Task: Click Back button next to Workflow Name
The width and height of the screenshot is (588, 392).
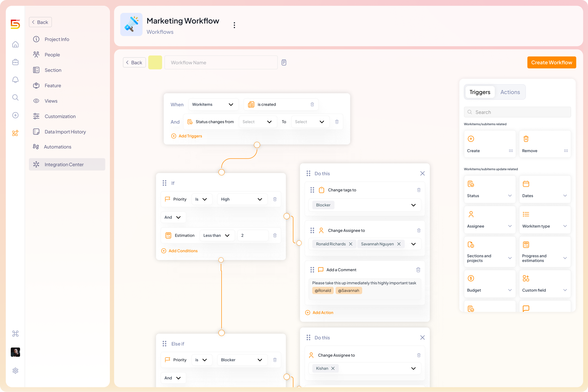Action: (134, 63)
